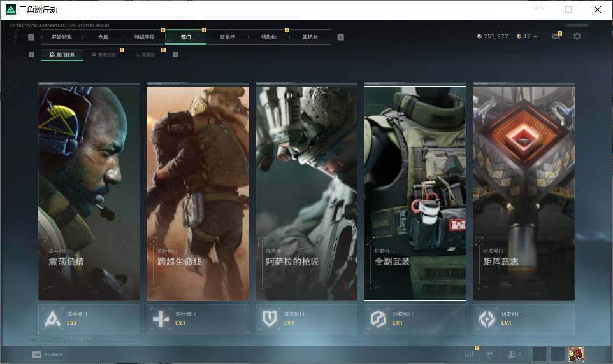Close the 三角洲行动 window
The image size is (613, 364).
pyautogui.click(x=598, y=10)
